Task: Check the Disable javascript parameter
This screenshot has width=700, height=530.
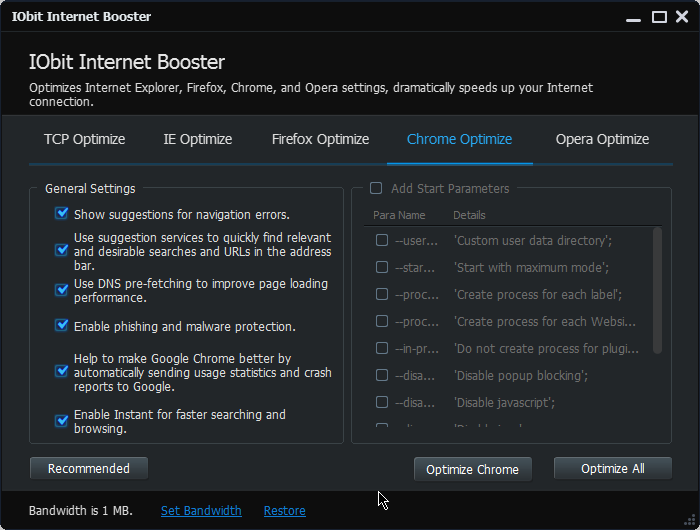Action: [x=382, y=402]
